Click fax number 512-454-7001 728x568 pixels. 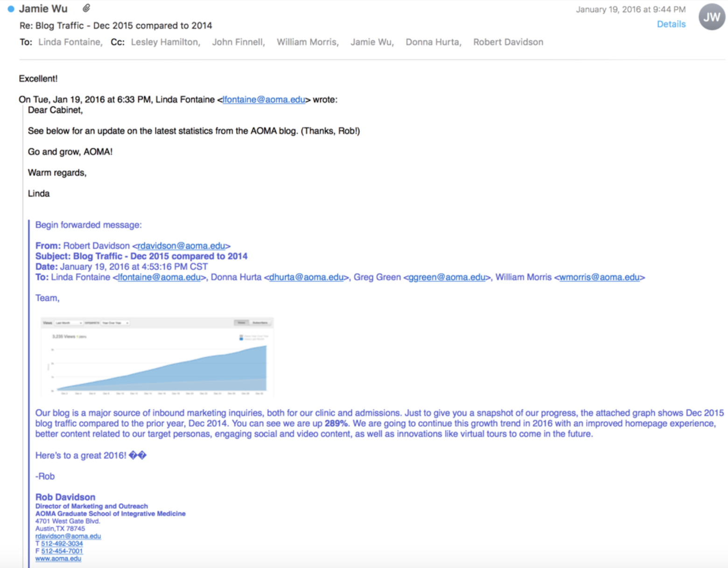[x=62, y=551]
